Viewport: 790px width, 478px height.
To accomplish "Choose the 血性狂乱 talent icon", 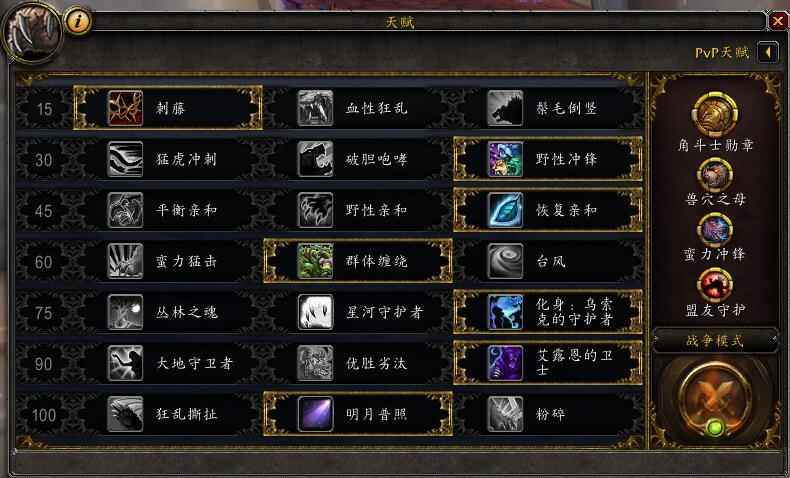I will click(315, 108).
